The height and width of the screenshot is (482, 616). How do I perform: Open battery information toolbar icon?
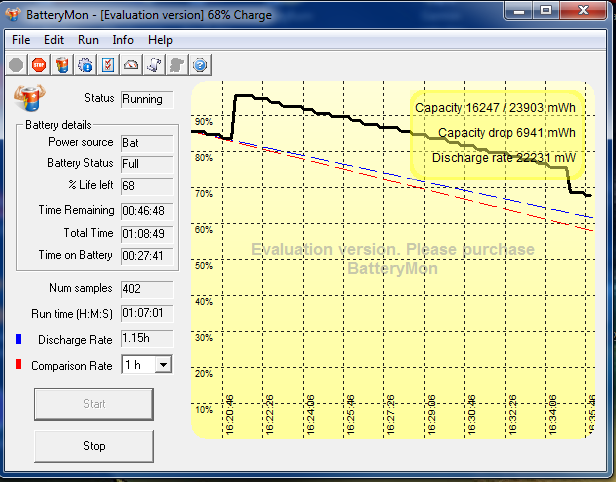click(x=62, y=65)
